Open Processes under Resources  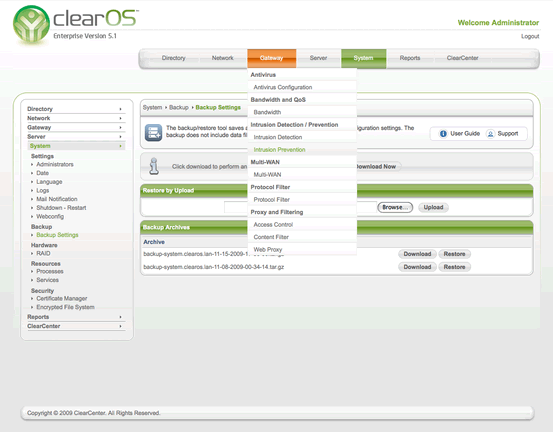point(50,271)
